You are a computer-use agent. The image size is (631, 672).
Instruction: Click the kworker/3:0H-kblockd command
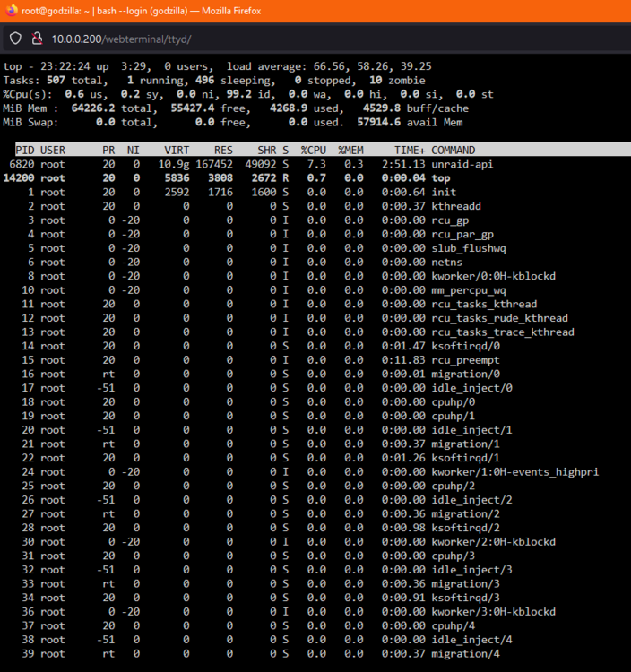point(493,612)
